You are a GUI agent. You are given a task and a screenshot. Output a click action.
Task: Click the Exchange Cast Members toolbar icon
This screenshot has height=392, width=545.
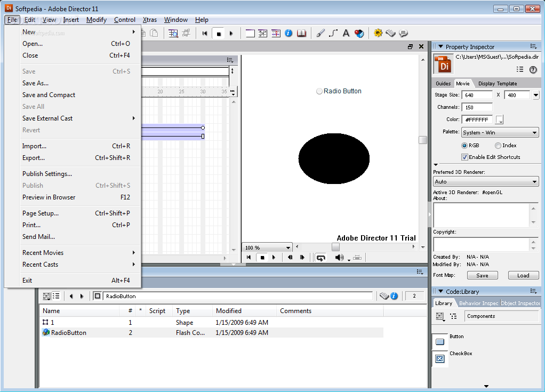[186, 34]
